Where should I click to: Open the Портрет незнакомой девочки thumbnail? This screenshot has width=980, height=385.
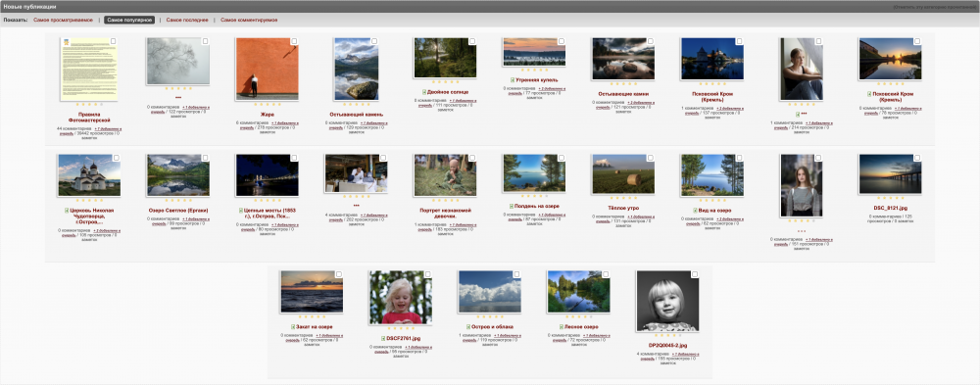click(445, 174)
